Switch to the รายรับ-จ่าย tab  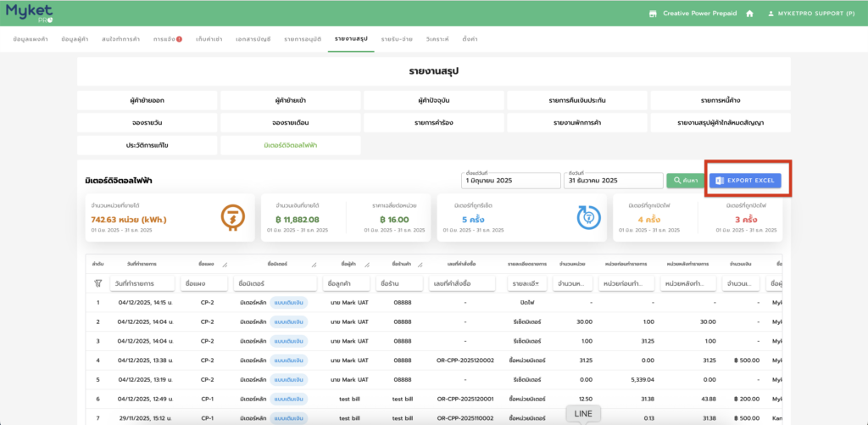click(x=397, y=39)
